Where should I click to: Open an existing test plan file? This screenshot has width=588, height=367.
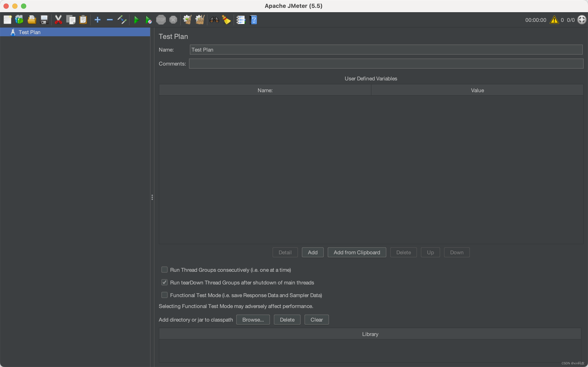point(32,20)
